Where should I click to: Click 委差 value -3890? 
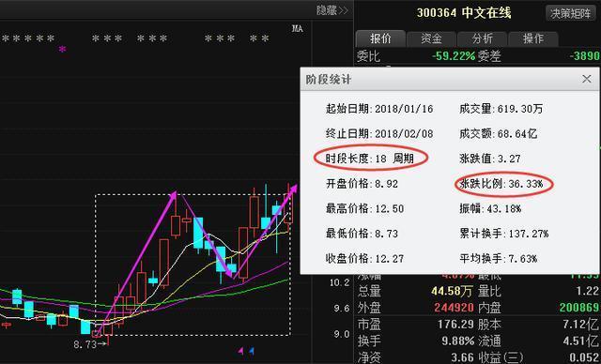coord(584,56)
